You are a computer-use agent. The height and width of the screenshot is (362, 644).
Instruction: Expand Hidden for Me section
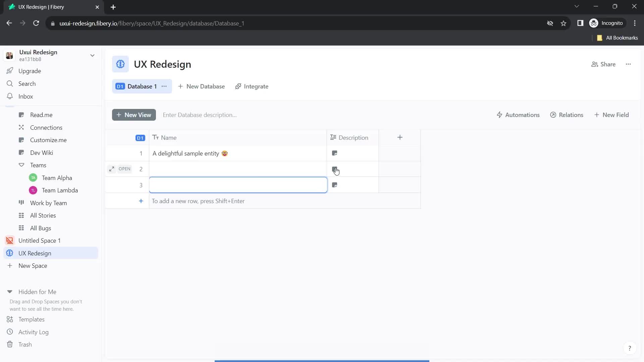[x=10, y=292]
